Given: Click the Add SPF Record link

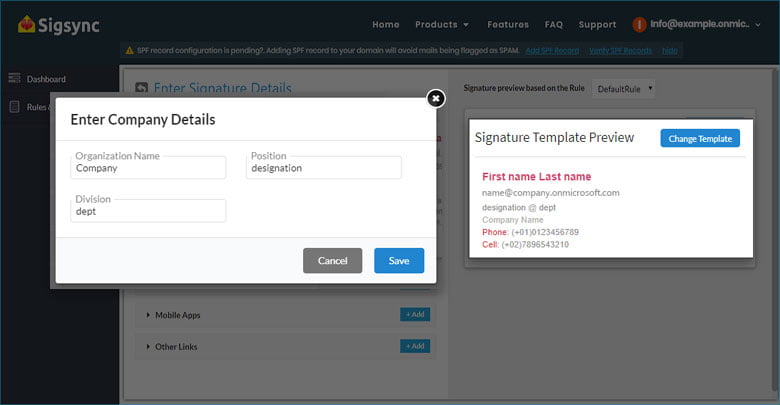Looking at the screenshot, I should click(552, 50).
